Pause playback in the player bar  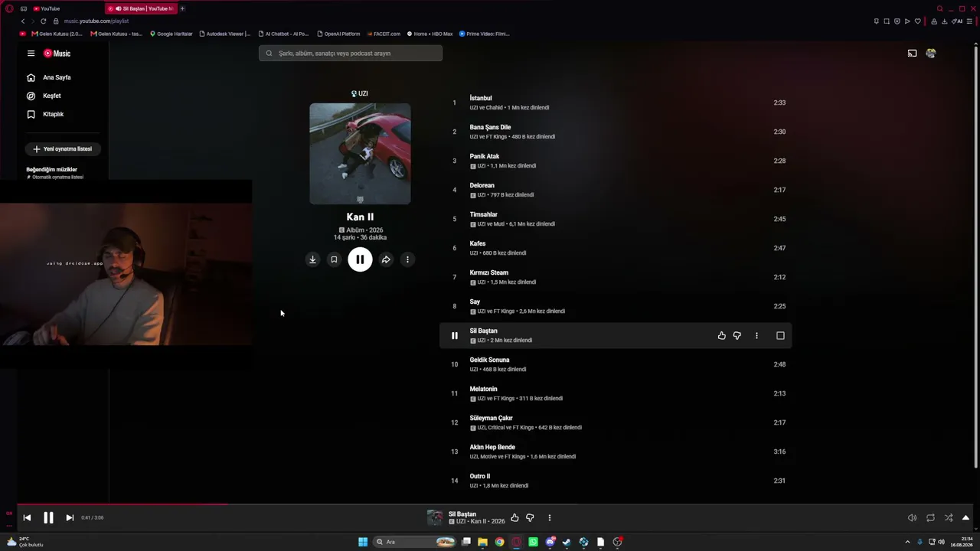pyautogui.click(x=48, y=518)
